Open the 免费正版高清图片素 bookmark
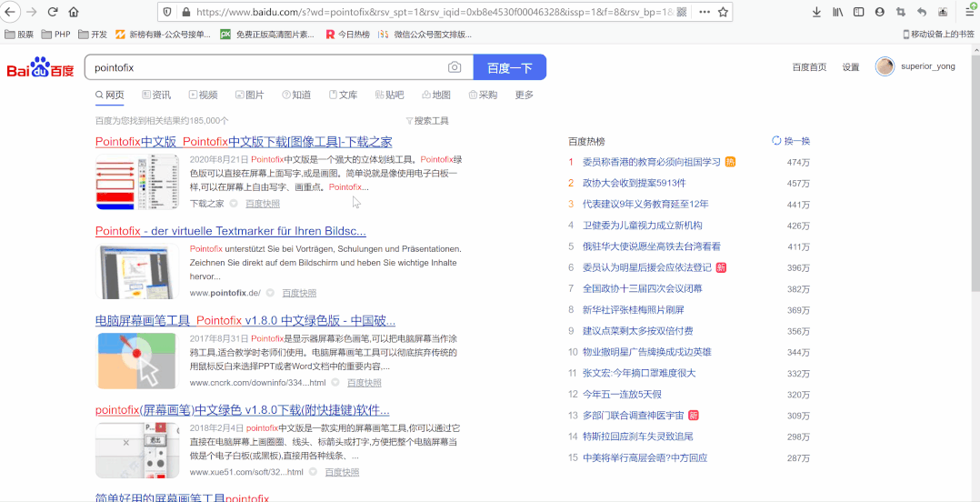This screenshot has height=502, width=980. (267, 35)
